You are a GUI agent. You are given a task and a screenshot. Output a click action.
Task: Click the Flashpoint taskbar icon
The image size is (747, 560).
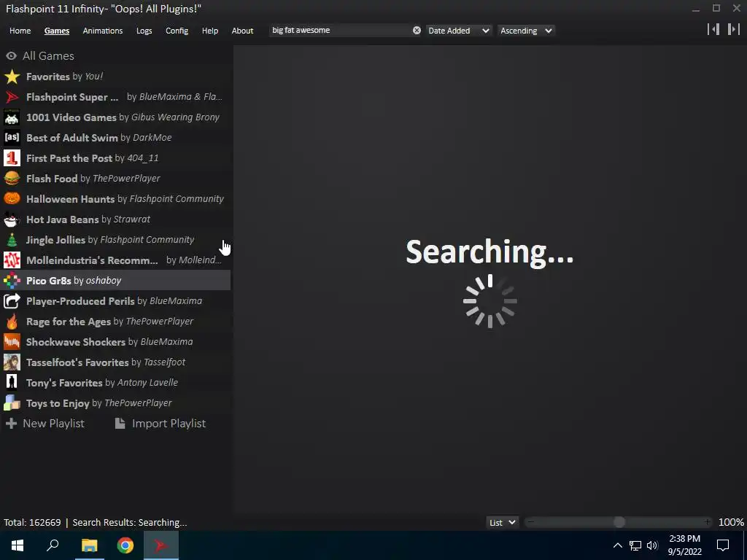point(161,545)
